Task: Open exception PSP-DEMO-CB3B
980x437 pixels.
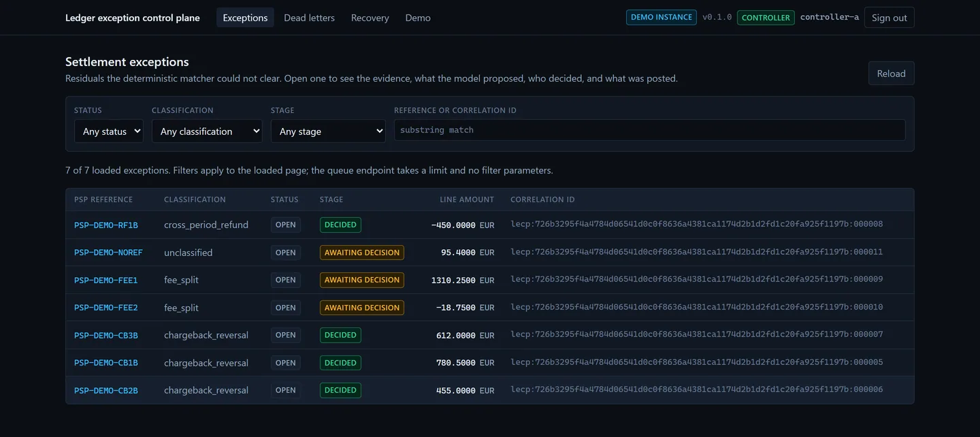Action: pyautogui.click(x=106, y=335)
